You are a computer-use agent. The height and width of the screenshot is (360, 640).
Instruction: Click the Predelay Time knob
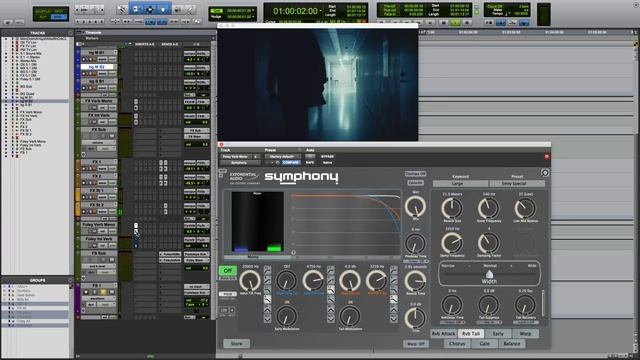pos(415,244)
